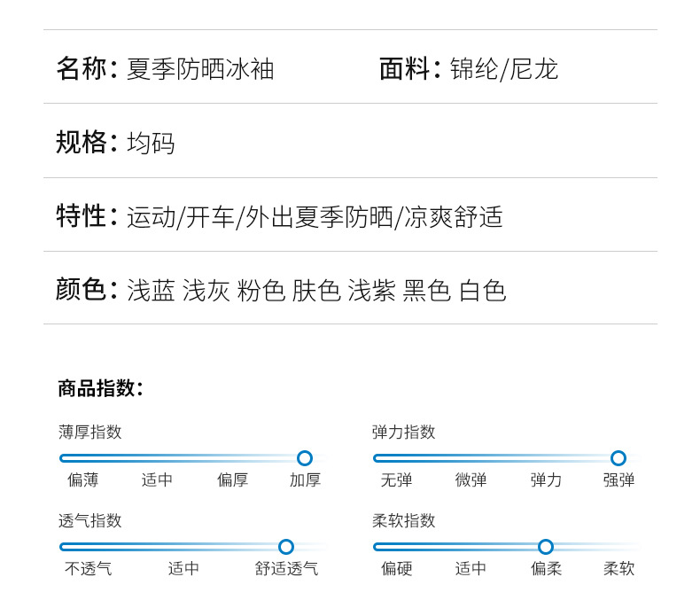Pick the 偏柔 softness label
Screen dimensions: 700x616
546,569
